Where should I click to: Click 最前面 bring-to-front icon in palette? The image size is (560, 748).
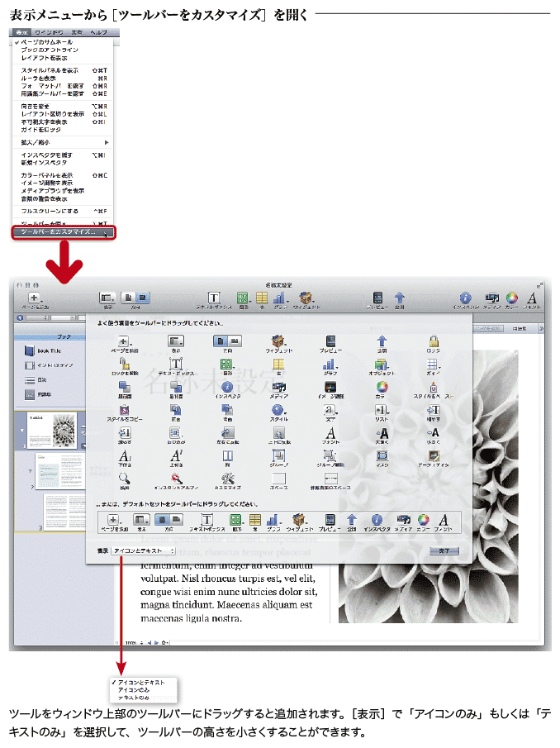tap(125, 387)
